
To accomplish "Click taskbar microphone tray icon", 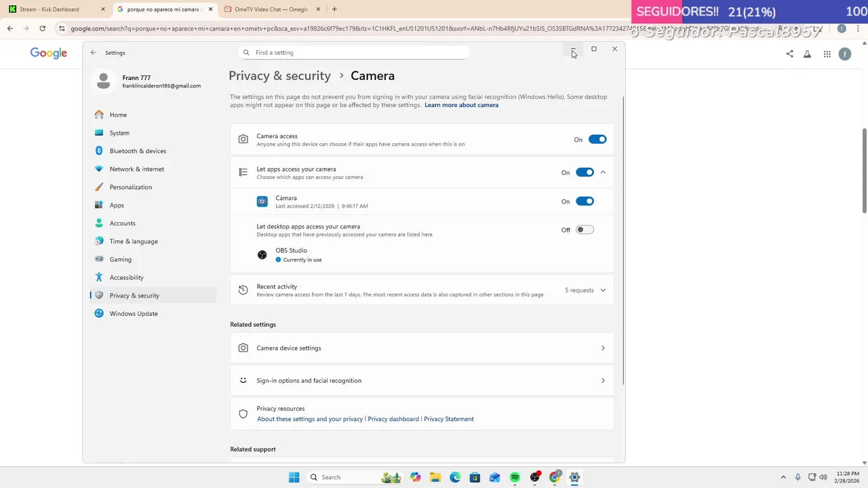I will pyautogui.click(x=797, y=477).
